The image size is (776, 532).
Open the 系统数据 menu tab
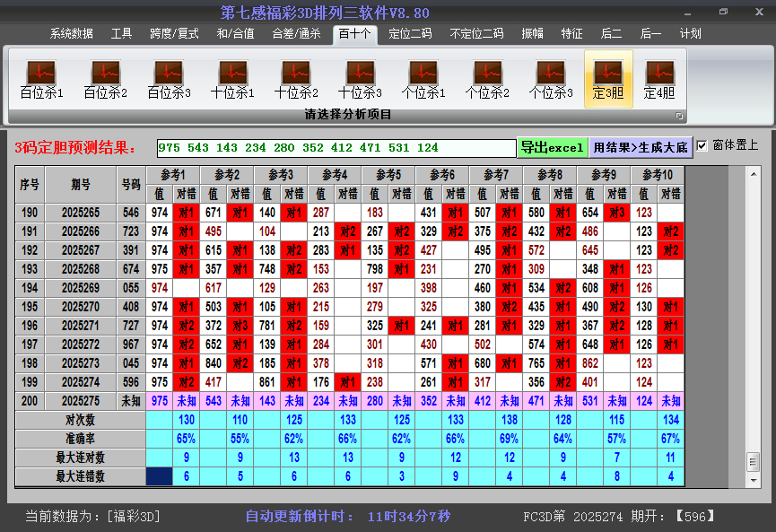coord(71,34)
